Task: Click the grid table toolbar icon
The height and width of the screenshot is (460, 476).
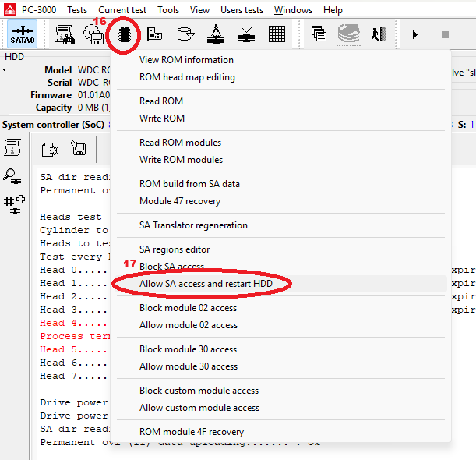Action: pyautogui.click(x=277, y=35)
